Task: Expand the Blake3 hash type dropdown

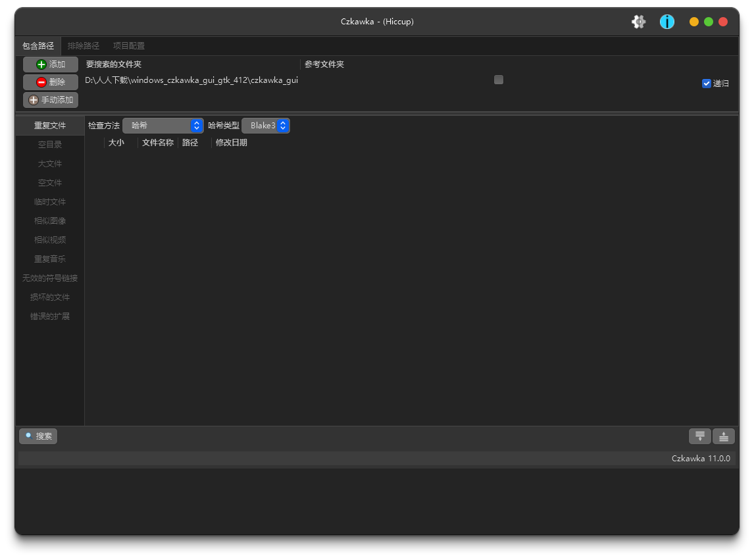Action: click(x=265, y=126)
